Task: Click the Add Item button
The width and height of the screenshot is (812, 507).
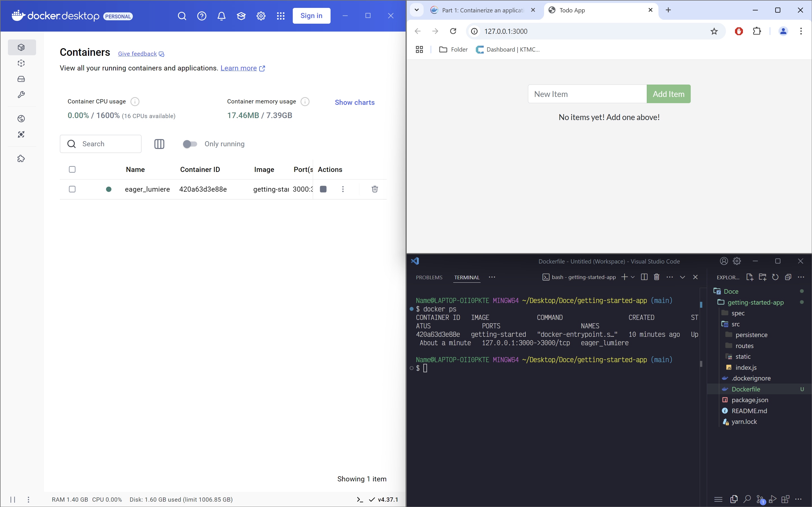Action: 668,94
